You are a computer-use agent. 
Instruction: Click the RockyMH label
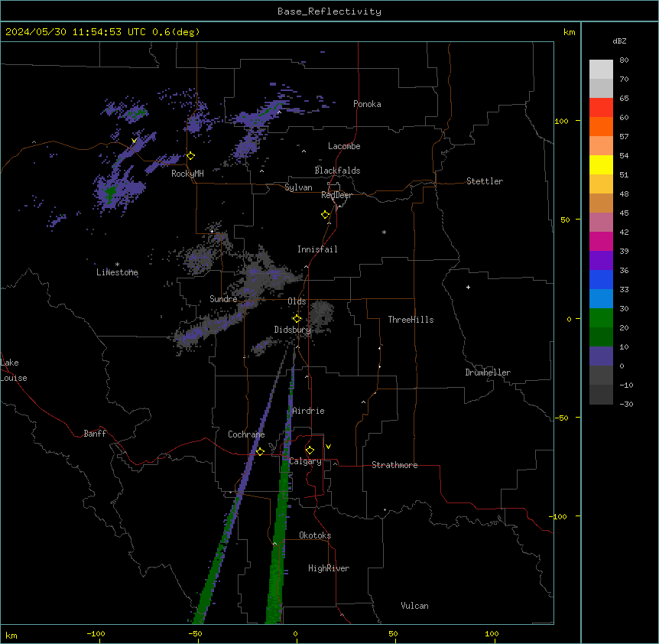(x=187, y=174)
